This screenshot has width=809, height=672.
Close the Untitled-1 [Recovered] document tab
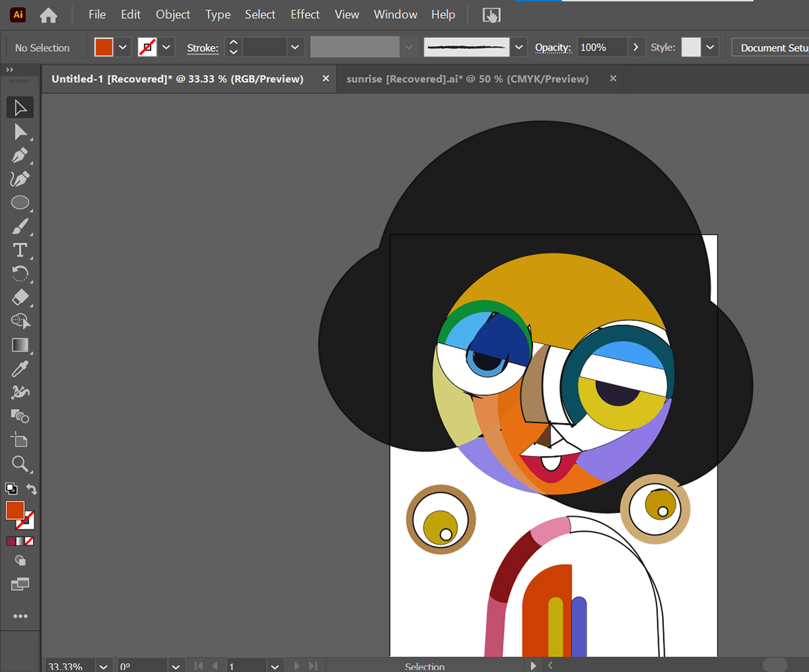326,78
